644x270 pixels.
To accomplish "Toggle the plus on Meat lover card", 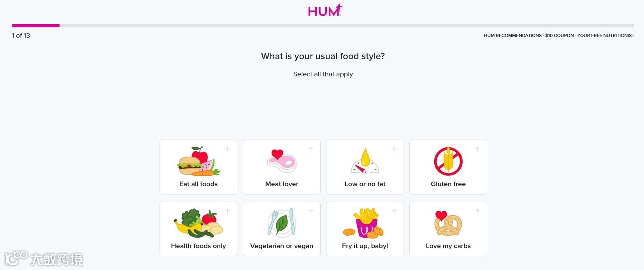I will 311,149.
